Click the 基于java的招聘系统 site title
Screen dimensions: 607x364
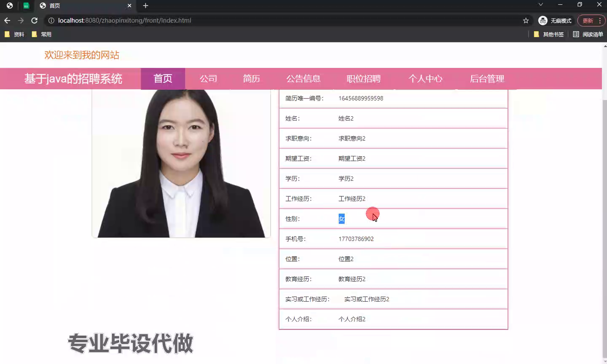[x=73, y=79]
